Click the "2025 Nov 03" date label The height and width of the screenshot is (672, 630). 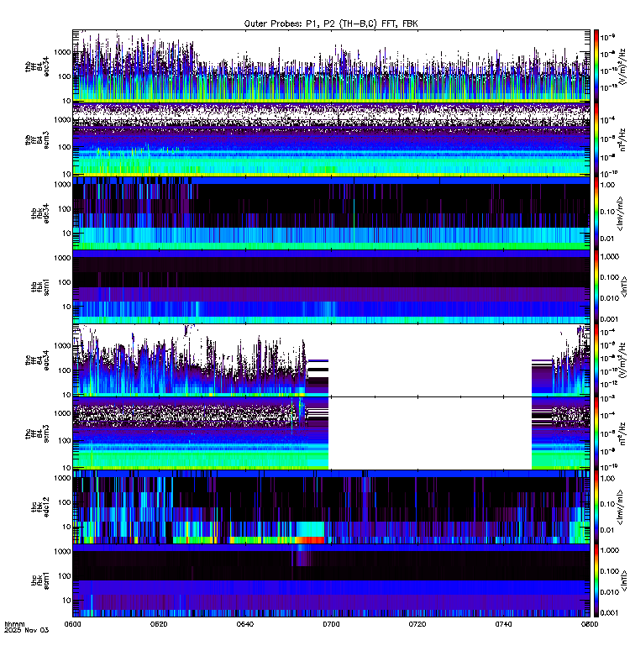(27, 630)
